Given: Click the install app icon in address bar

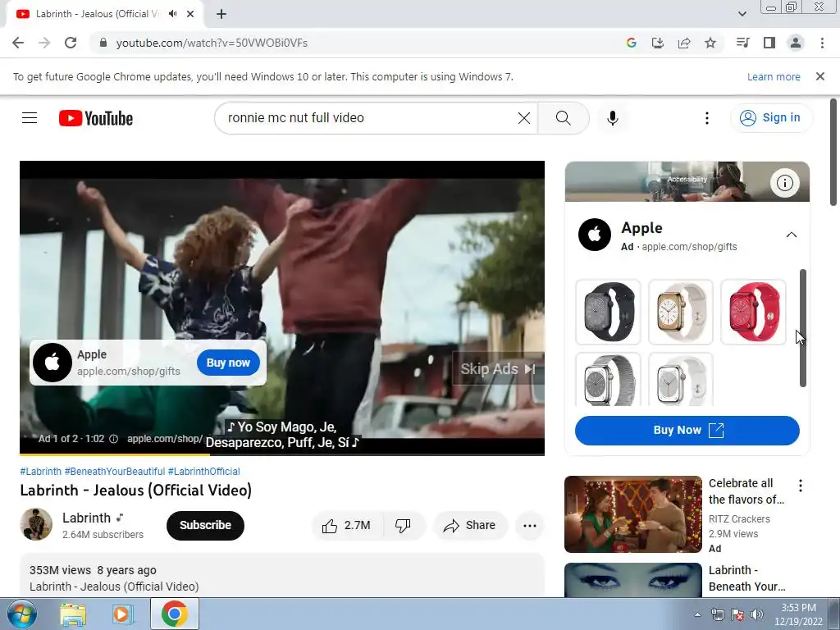Looking at the screenshot, I should tap(657, 43).
